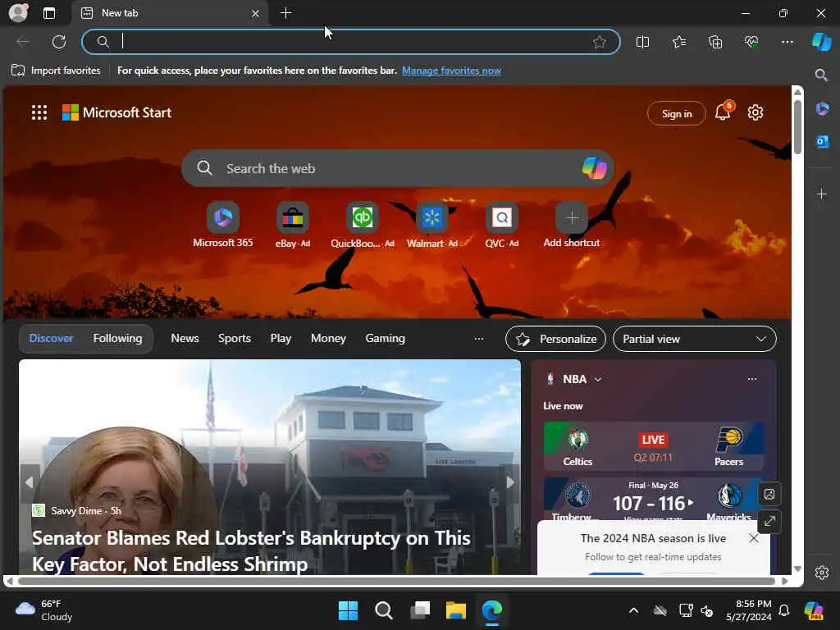Open the Red Lobster bankruptcy headline
This screenshot has height=630, width=840.
pos(251,550)
